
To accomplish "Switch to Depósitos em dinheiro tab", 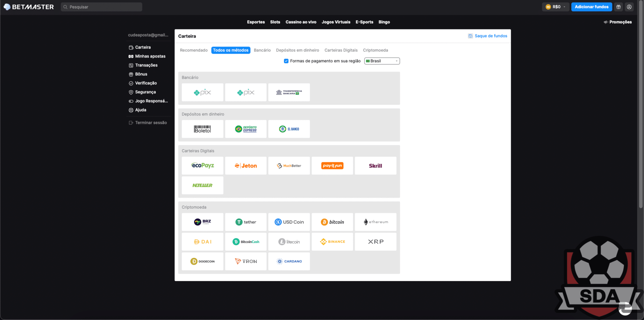I will [297, 50].
